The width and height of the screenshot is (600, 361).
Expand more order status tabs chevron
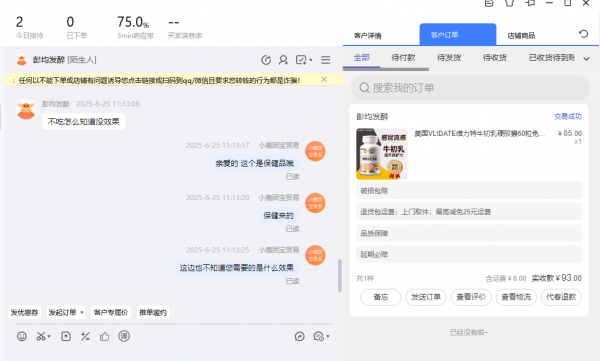[587, 59]
